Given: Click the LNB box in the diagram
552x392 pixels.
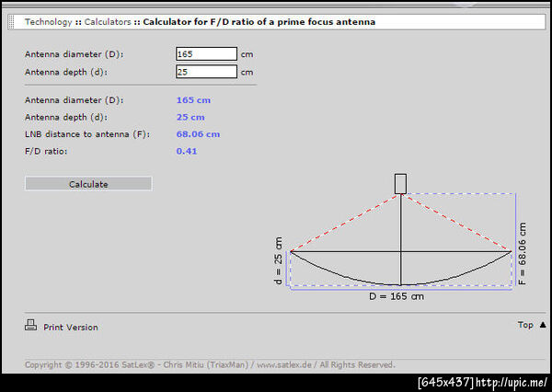Looking at the screenshot, I should coord(400,183).
